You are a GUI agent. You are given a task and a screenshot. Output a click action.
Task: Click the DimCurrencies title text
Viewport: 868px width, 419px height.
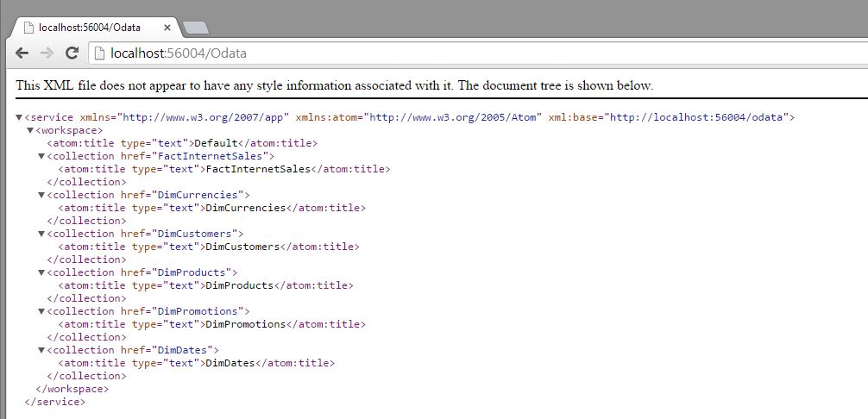point(245,208)
